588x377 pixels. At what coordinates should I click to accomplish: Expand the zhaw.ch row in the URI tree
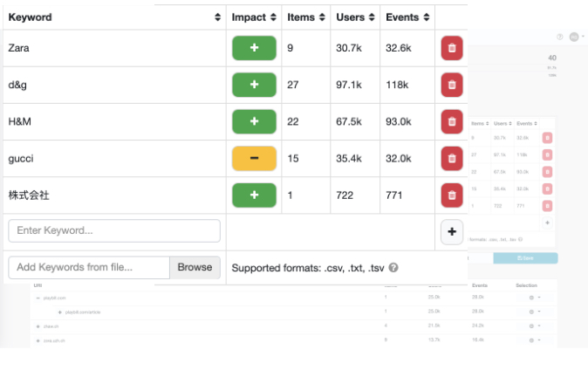[x=38, y=326]
